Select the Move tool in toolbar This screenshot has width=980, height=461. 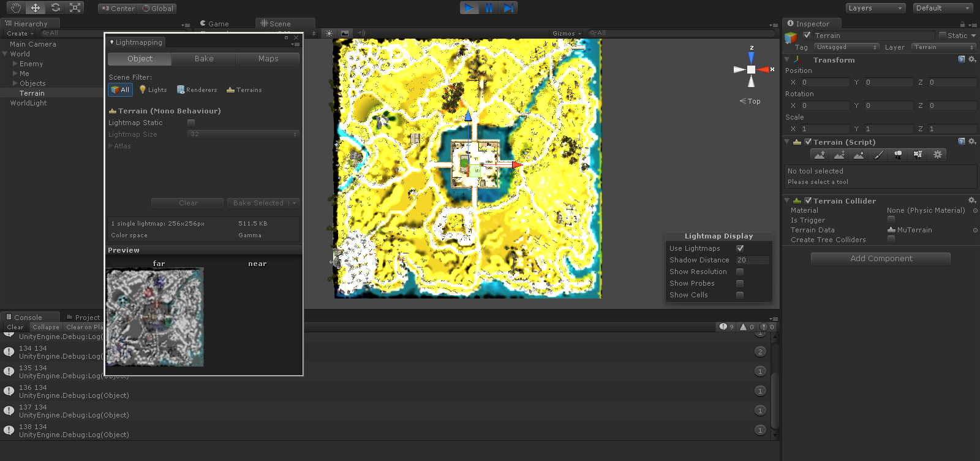click(x=36, y=8)
